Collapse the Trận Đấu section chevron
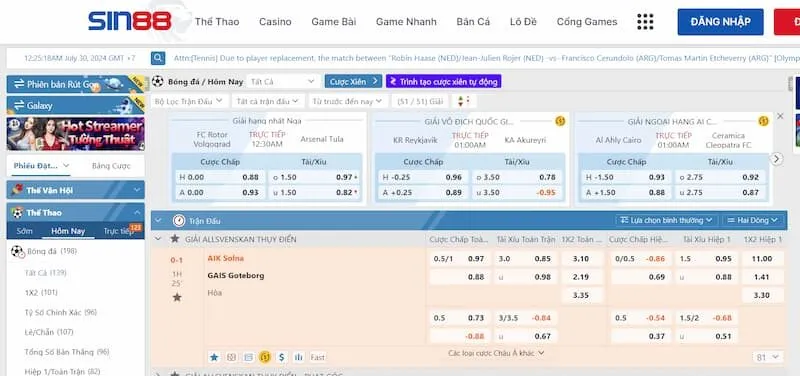 tap(158, 220)
